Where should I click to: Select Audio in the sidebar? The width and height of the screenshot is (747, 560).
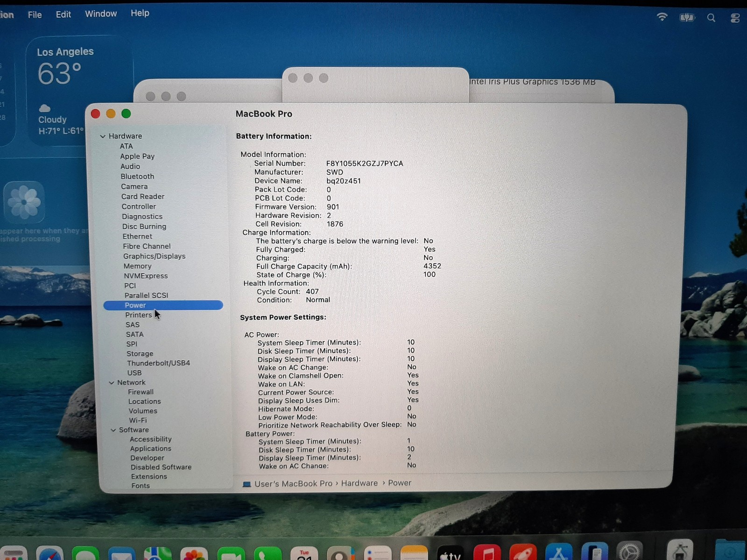[x=130, y=167]
